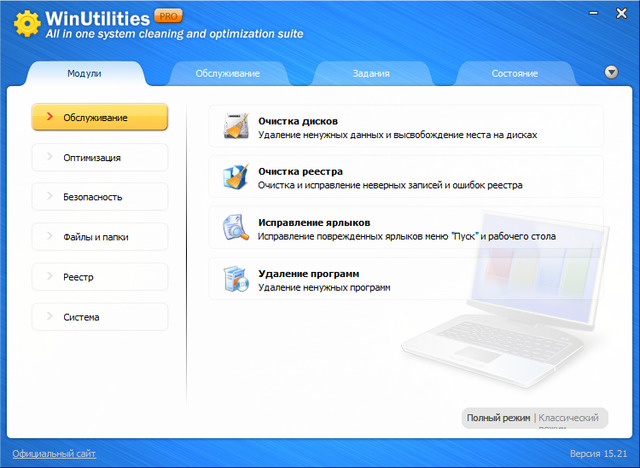Open the top Обслуживание tab
Screen dimensions: 640x468
[x=228, y=74]
